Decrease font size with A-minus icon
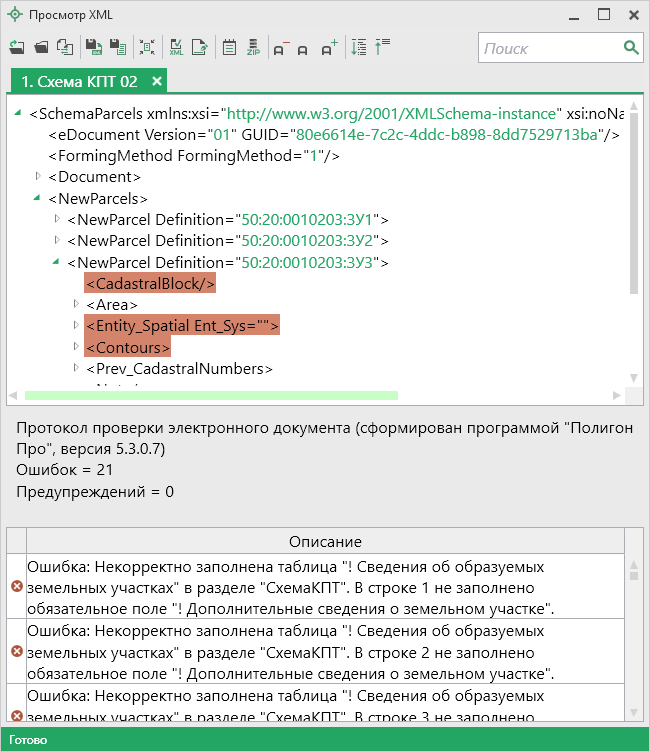Image resolution: width=650 pixels, height=752 pixels. (x=279, y=47)
